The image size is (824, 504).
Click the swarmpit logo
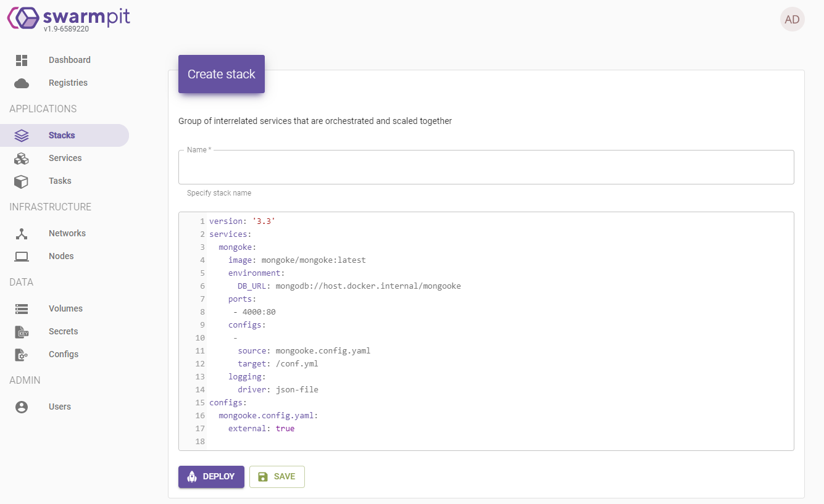tap(68, 17)
